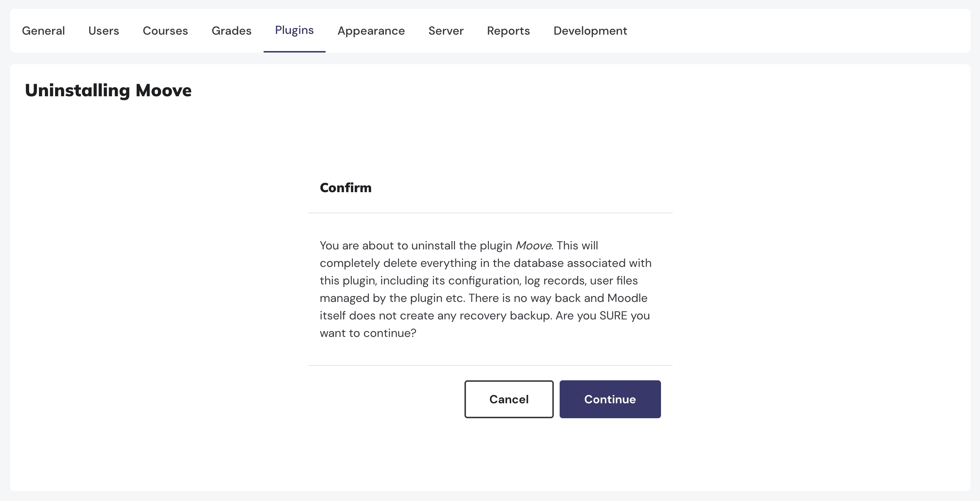Select the Plugins tab
Viewport: 980px width, 501px height.
(x=295, y=30)
